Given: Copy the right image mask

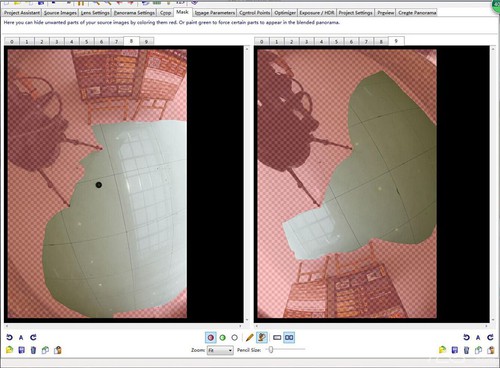Looking at the screenshot, I should [x=478, y=350].
